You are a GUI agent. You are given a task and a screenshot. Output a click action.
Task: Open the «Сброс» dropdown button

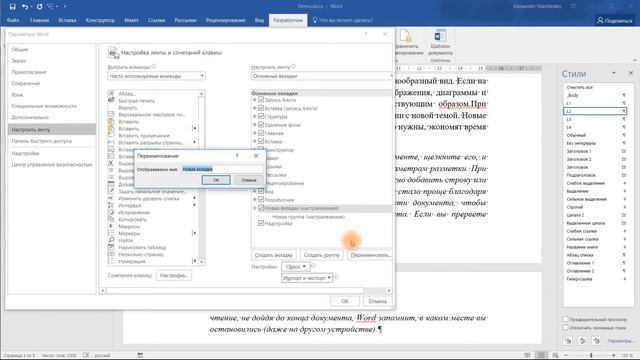pos(296,267)
